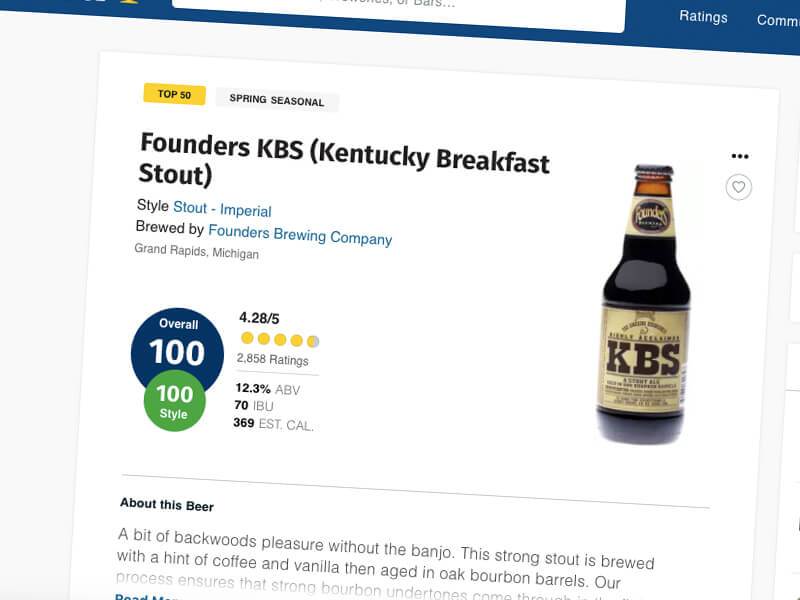Select the SPRING SEASONAL badge
Viewport: 800px width, 600px height.
[x=275, y=101]
